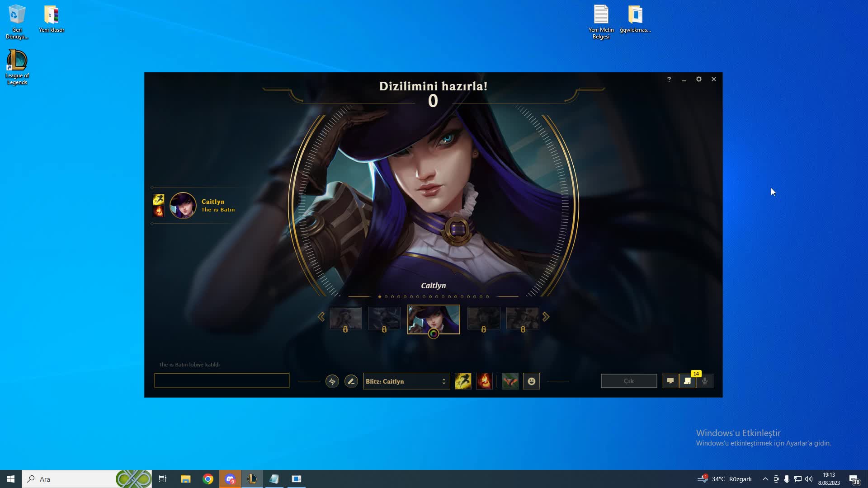Toggle the microphone voice chat button
868x488 pixels.
point(705,381)
